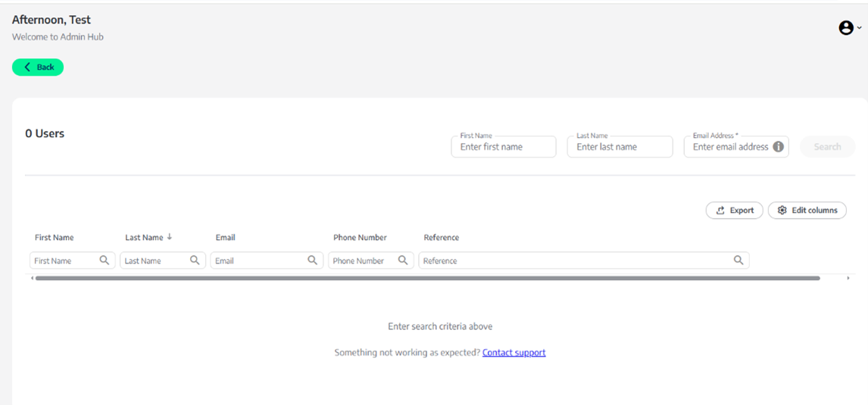Focus the top Last Name search field
The image size is (868, 405).
620,147
